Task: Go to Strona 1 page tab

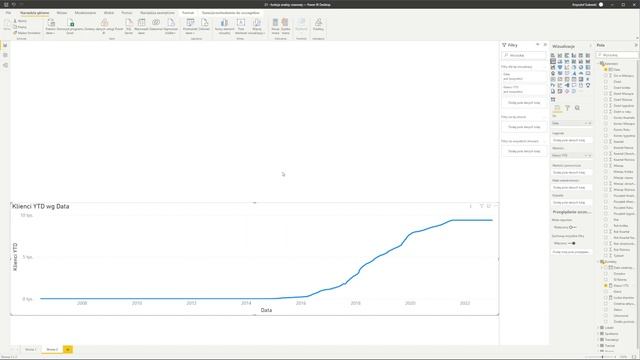Action: point(31,349)
